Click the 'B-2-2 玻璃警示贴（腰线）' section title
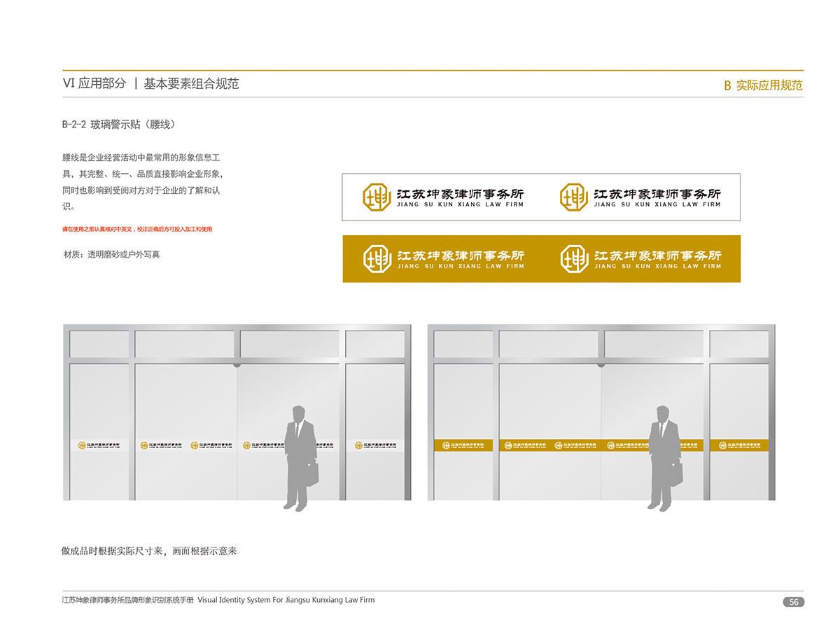 [x=118, y=125]
